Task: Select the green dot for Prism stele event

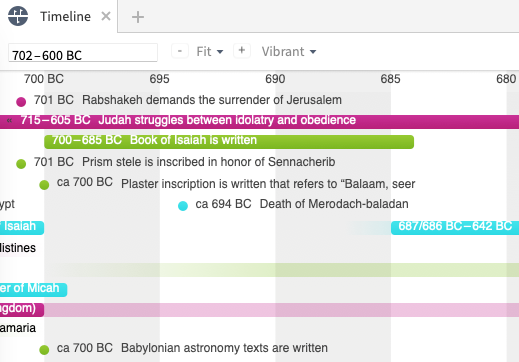Action: click(21, 164)
